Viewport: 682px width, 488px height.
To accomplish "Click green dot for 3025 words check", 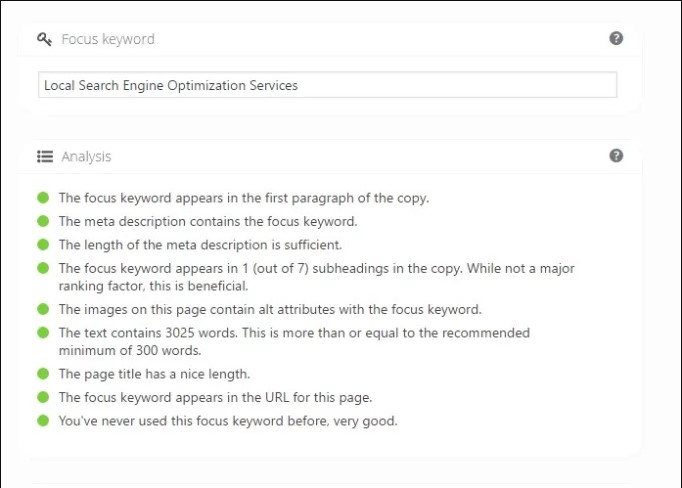I will click(x=43, y=332).
